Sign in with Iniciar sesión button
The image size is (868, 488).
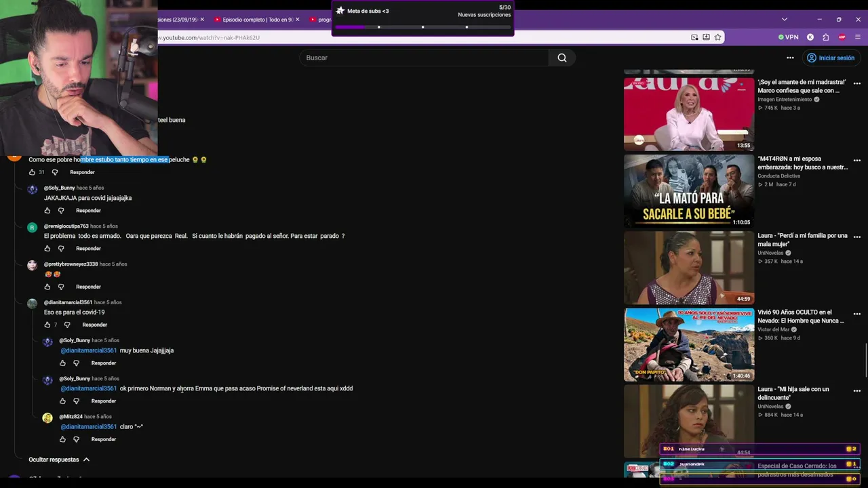click(x=830, y=58)
